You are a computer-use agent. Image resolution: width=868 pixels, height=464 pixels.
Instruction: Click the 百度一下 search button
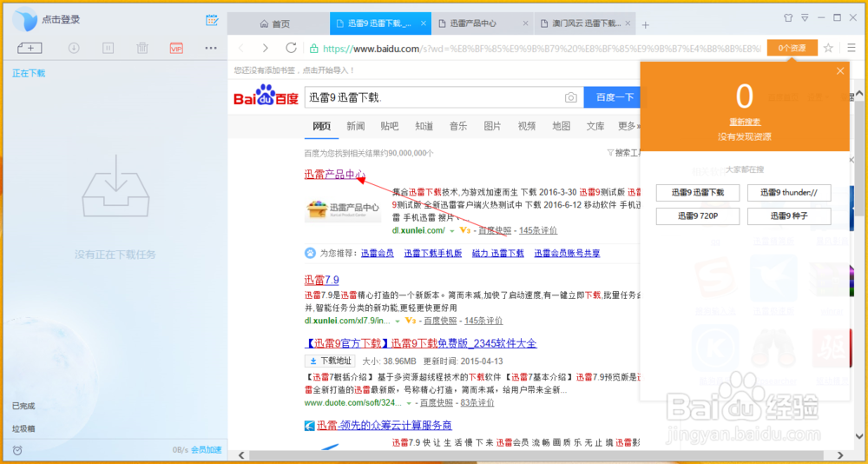coord(612,97)
